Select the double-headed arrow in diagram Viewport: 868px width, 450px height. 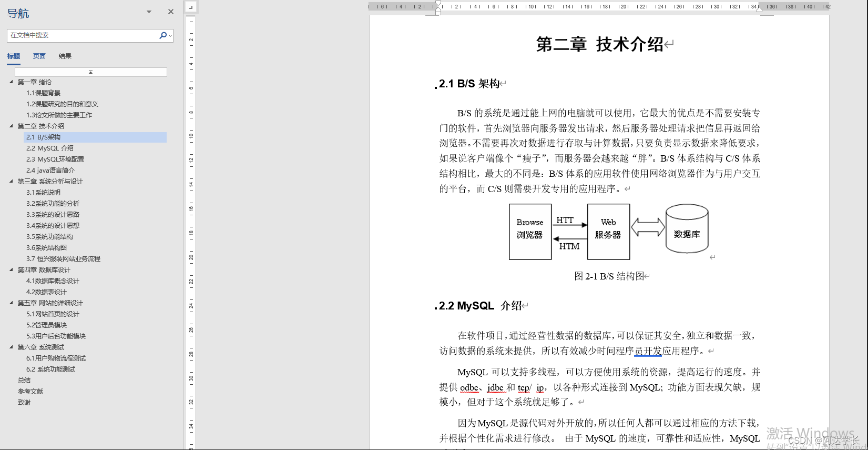(x=648, y=227)
